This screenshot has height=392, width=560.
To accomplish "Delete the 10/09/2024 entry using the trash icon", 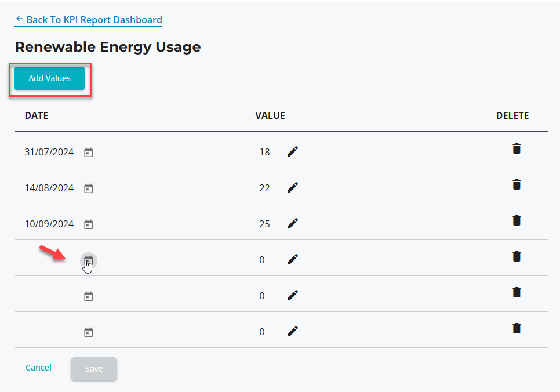I will pyautogui.click(x=517, y=220).
